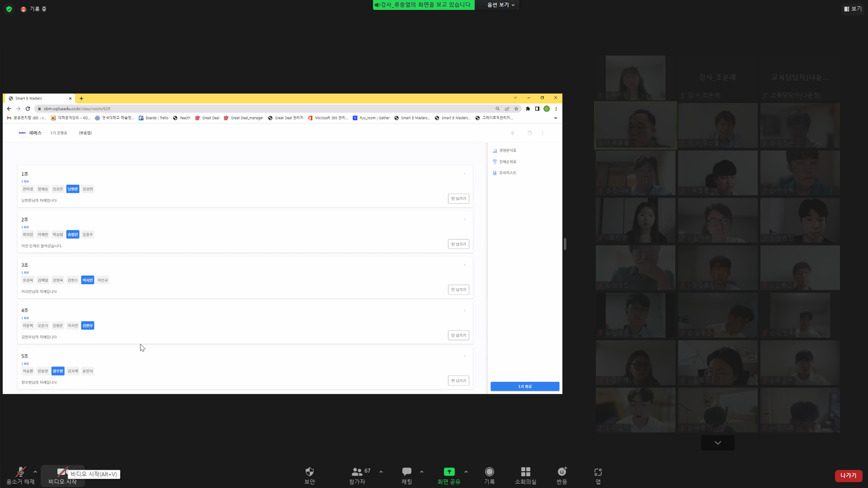Click the red 나가기 leave button
The width and height of the screenshot is (868, 488).
click(848, 476)
